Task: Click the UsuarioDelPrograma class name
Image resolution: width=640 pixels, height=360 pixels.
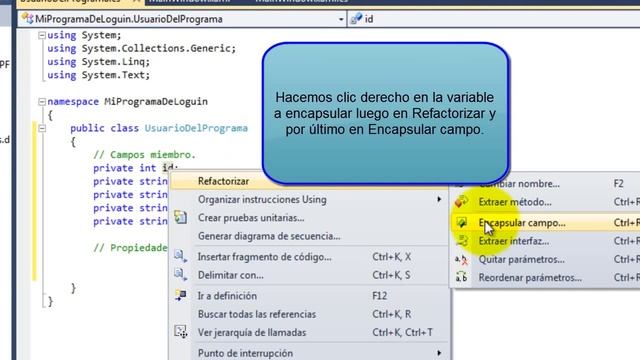Action: 196,128
